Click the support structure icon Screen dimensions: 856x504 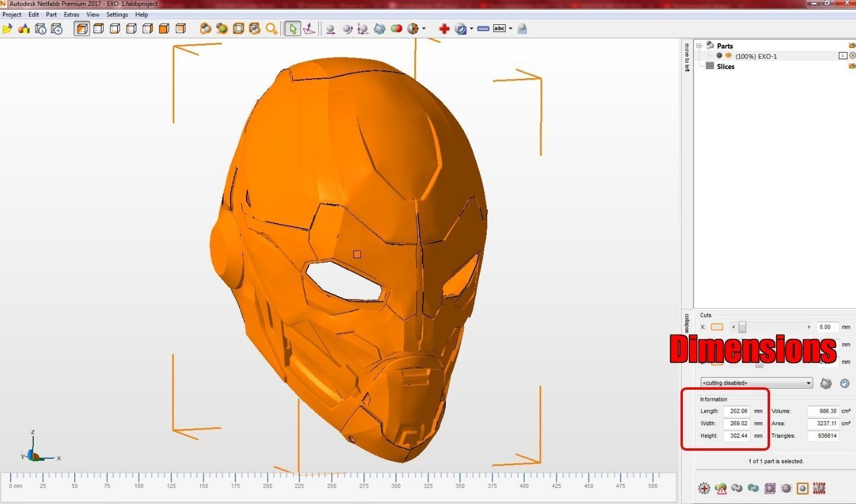(522, 28)
